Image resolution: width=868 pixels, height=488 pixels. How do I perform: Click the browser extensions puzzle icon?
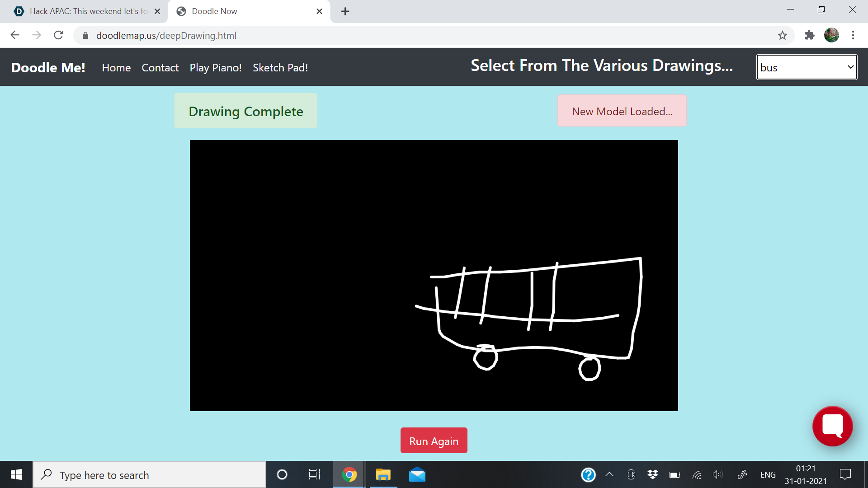(809, 35)
